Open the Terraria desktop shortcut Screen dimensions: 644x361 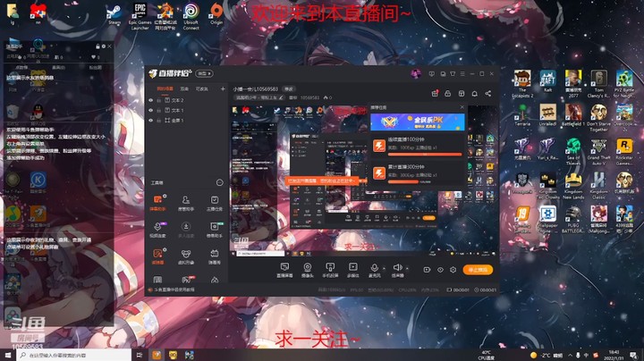pos(522,115)
